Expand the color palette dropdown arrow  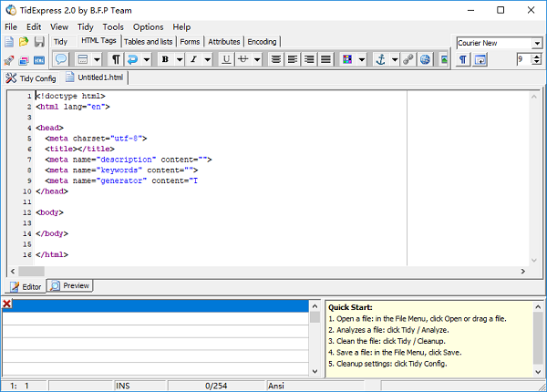coord(362,59)
